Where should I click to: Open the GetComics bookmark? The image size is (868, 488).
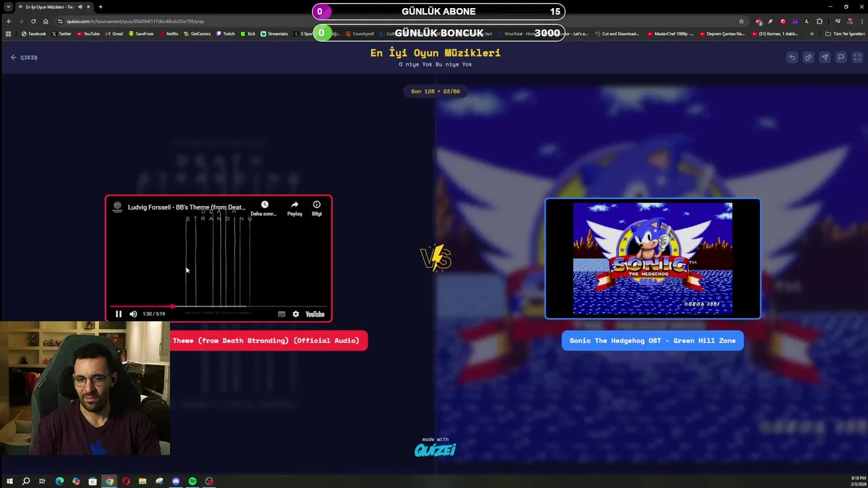click(197, 34)
